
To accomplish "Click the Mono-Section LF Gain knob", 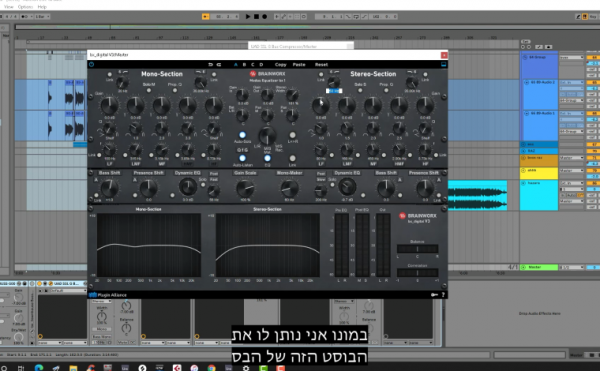I will coord(109,105).
